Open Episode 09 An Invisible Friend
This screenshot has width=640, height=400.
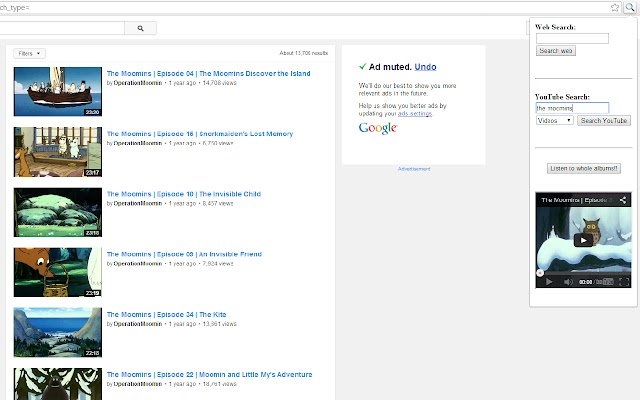pos(184,254)
